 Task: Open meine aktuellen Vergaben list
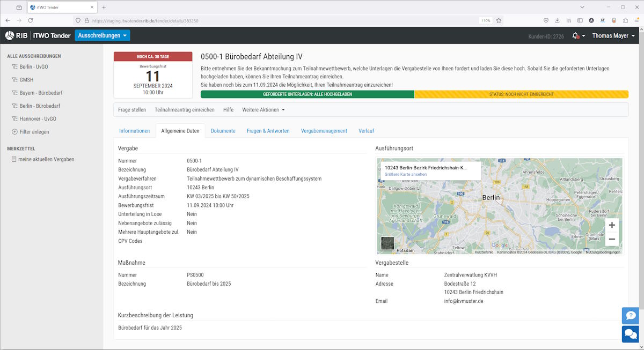[46, 159]
